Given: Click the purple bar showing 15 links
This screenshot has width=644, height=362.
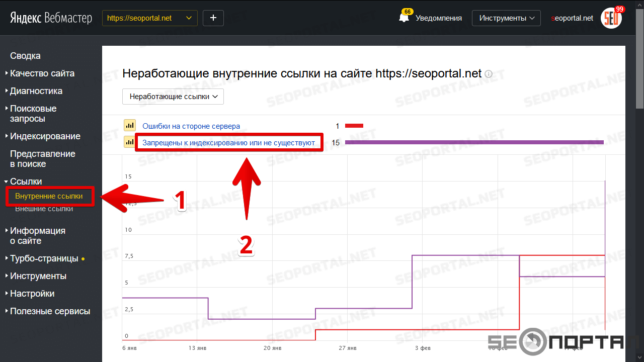Looking at the screenshot, I should click(x=474, y=142).
